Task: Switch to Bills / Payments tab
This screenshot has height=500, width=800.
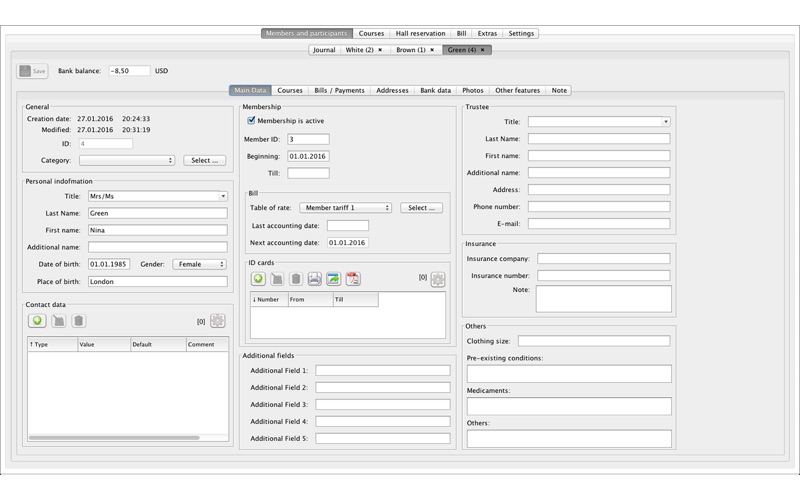Action: (340, 90)
